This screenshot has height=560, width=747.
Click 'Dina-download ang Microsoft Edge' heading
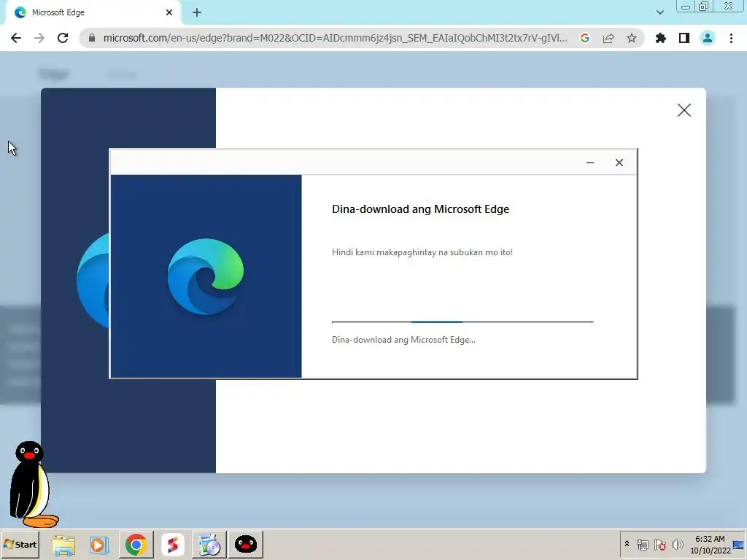421,209
